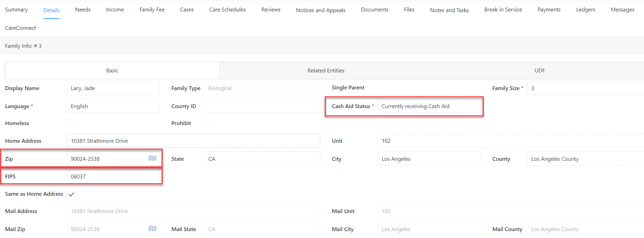Click the empty County ID field

(262, 106)
